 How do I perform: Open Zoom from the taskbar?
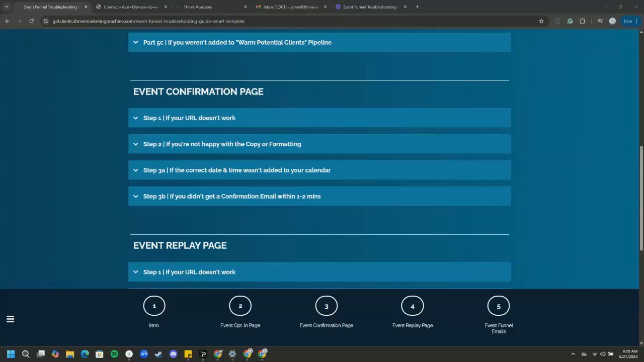point(144,354)
